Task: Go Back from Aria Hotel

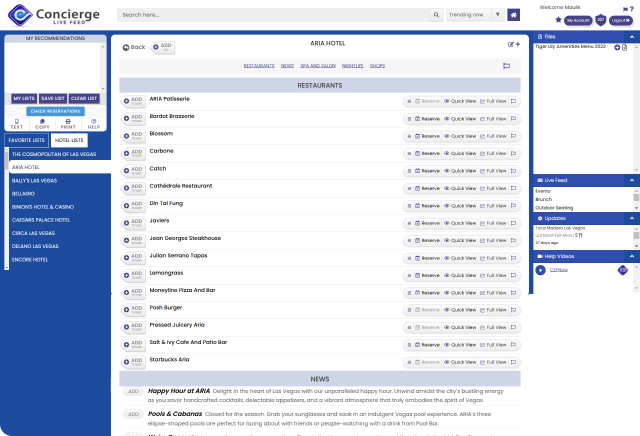Action: [134, 47]
